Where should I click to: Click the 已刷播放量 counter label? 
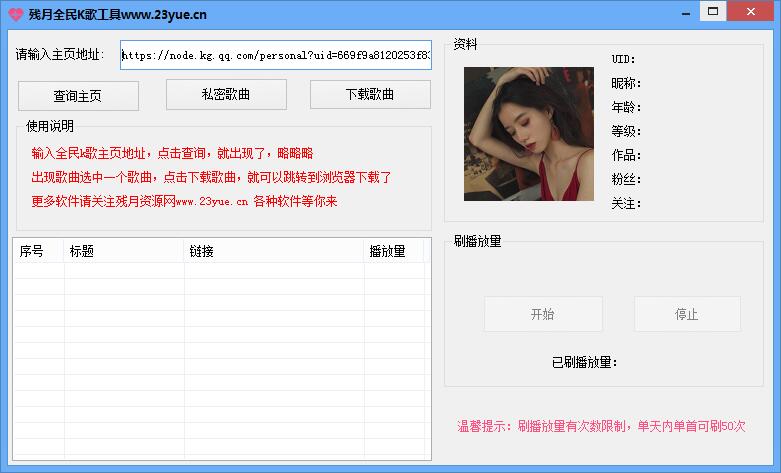click(585, 362)
